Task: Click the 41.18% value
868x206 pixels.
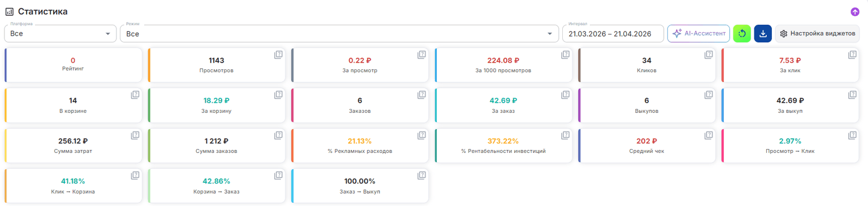Action: (73, 181)
